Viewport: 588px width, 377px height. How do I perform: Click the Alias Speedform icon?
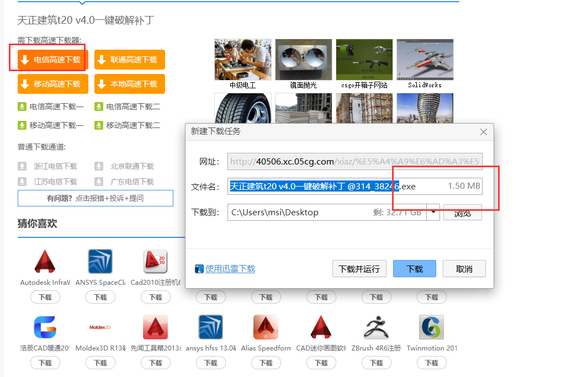pyautogui.click(x=266, y=327)
